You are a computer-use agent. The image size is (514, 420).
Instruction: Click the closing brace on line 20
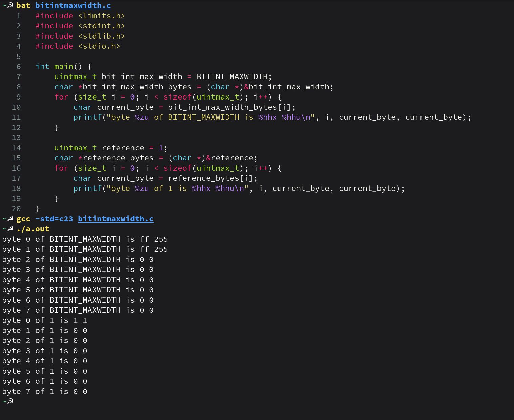[37, 208]
